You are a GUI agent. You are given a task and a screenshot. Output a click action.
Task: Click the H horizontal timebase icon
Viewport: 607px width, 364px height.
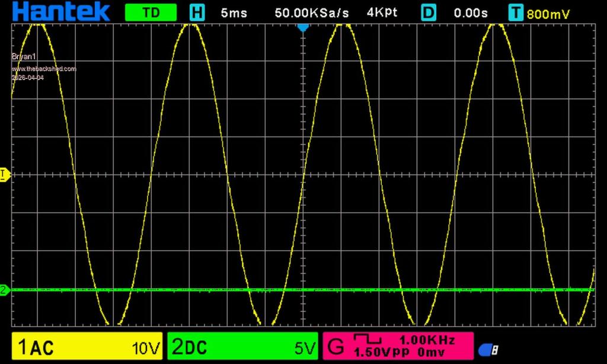point(197,12)
